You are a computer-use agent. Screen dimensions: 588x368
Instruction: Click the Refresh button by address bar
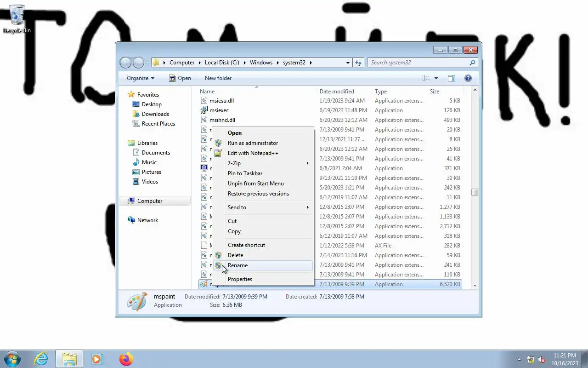pyautogui.click(x=358, y=63)
